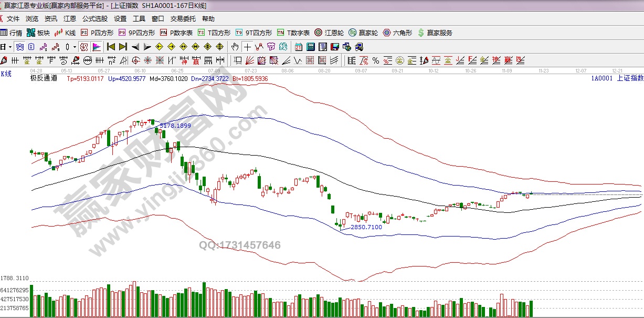Open the calendar date icon
Screen dimensions: 644x318
(298, 46)
